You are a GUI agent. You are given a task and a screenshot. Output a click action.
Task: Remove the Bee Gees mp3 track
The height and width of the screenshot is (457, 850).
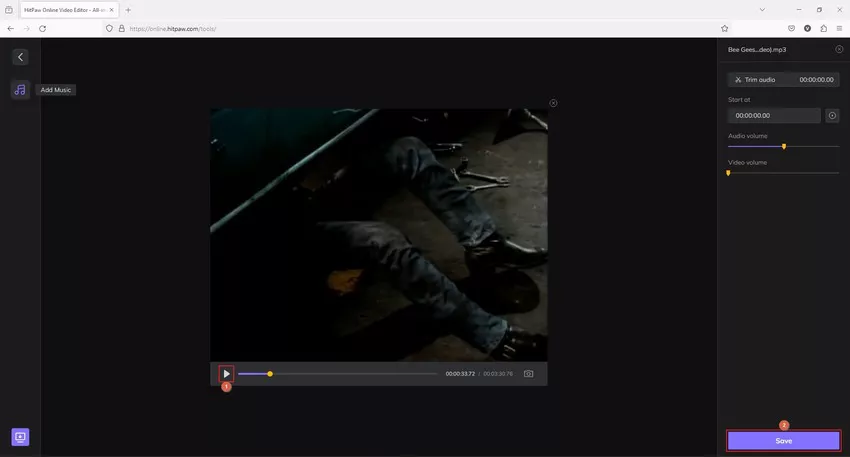pyautogui.click(x=839, y=49)
